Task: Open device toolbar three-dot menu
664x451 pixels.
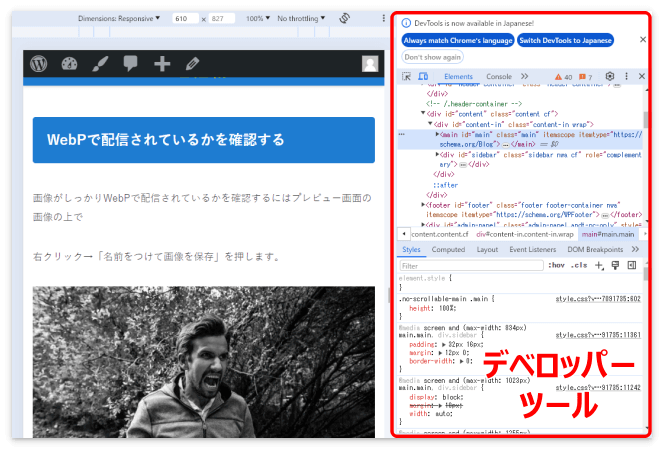Action: [x=384, y=18]
